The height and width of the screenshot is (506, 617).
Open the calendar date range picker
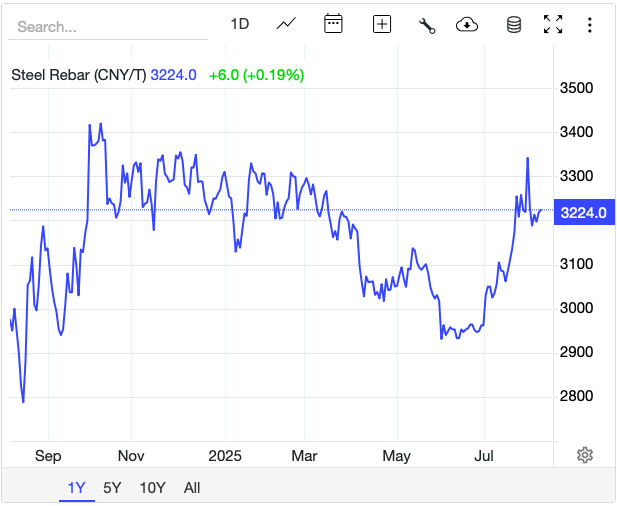[334, 24]
